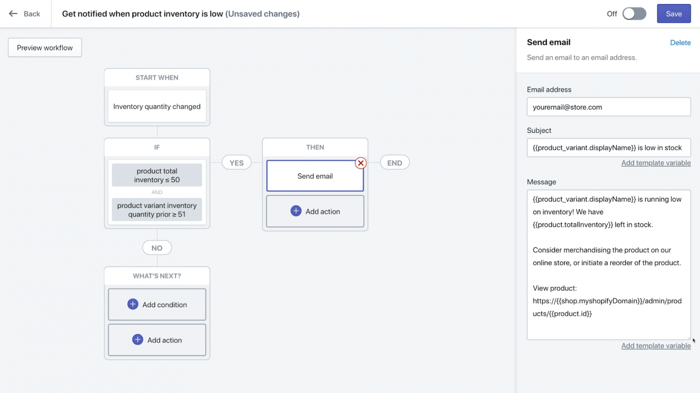This screenshot has height=393, width=700.
Task: Click the YES branch label
Action: [236, 163]
